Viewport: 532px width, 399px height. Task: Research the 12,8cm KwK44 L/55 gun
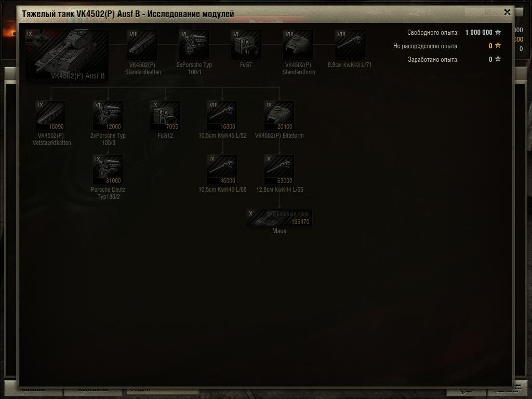tap(279, 170)
